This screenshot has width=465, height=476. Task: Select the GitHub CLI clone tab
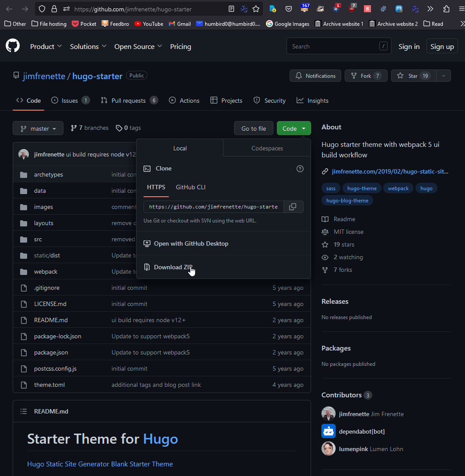pos(190,187)
